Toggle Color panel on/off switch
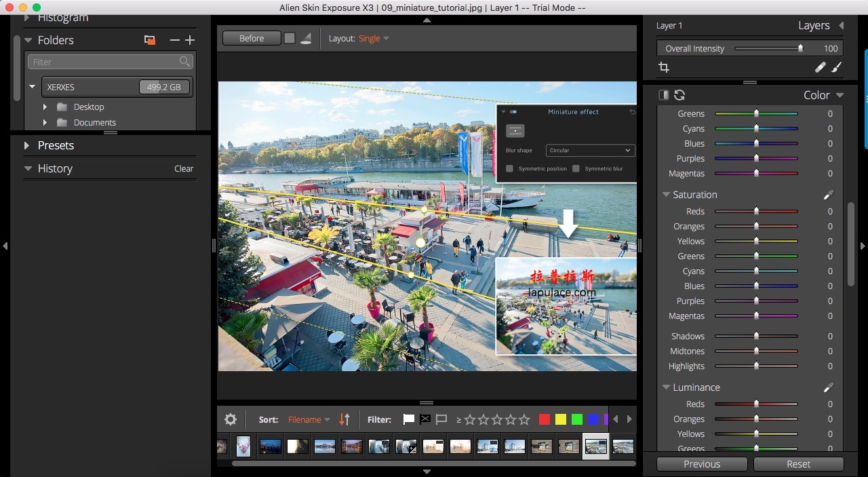 664,95
